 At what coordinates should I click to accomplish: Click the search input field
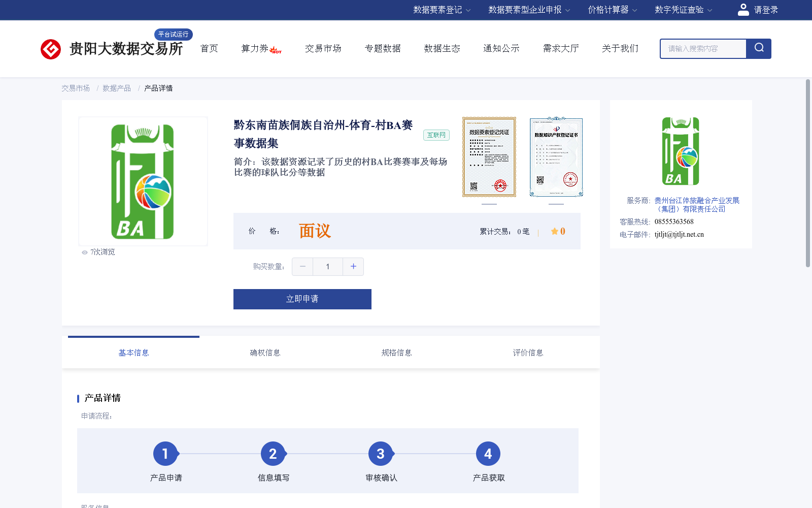(x=703, y=49)
